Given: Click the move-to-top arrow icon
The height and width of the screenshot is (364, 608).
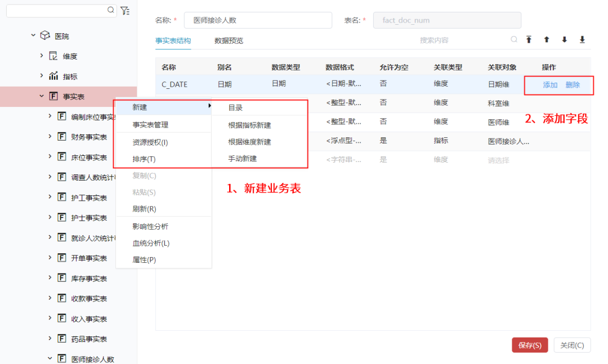Looking at the screenshot, I should tap(529, 39).
